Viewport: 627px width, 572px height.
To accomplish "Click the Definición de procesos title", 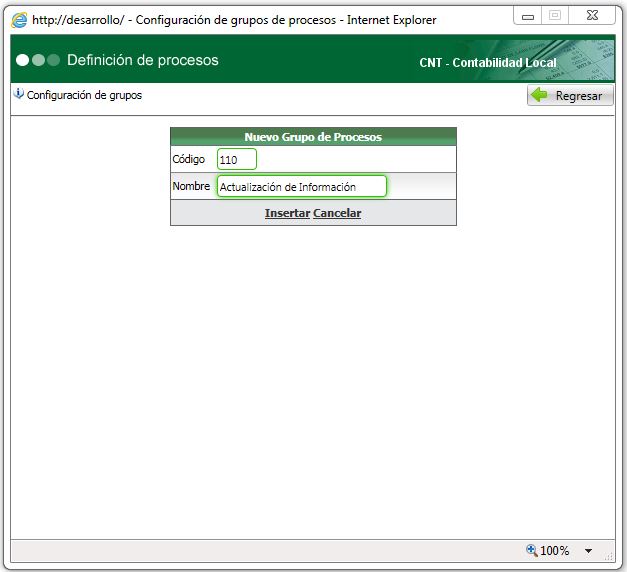I will pos(143,60).
